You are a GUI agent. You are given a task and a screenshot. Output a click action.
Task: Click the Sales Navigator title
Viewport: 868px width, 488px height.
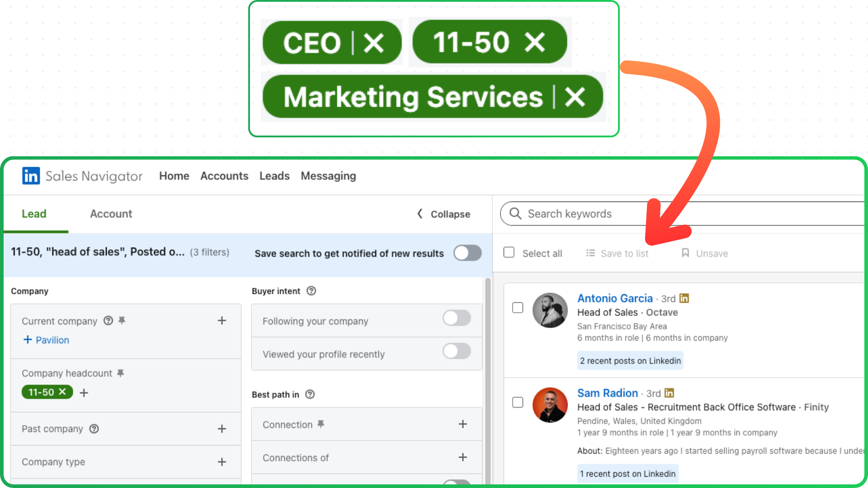click(x=94, y=176)
